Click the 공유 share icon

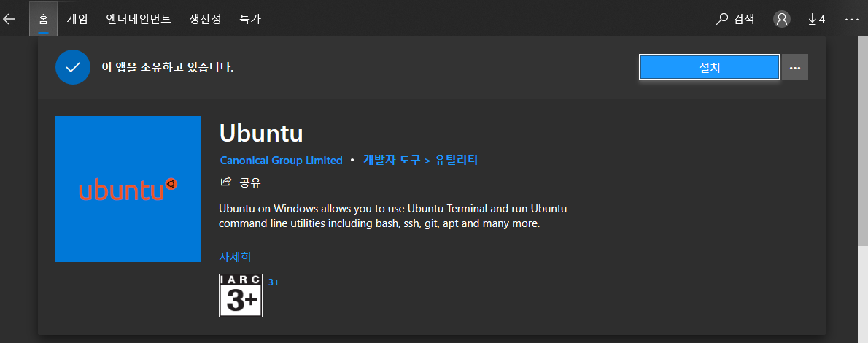pos(226,182)
